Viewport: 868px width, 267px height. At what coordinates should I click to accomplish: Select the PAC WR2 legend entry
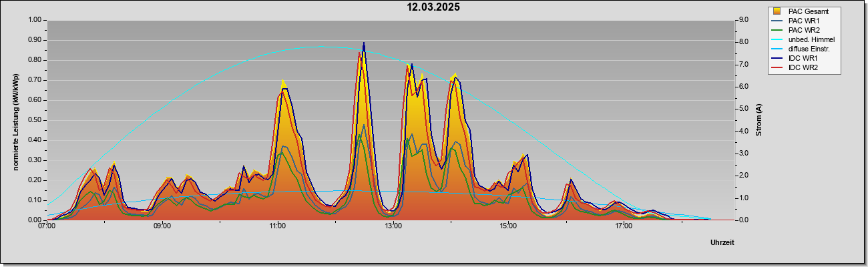[803, 30]
